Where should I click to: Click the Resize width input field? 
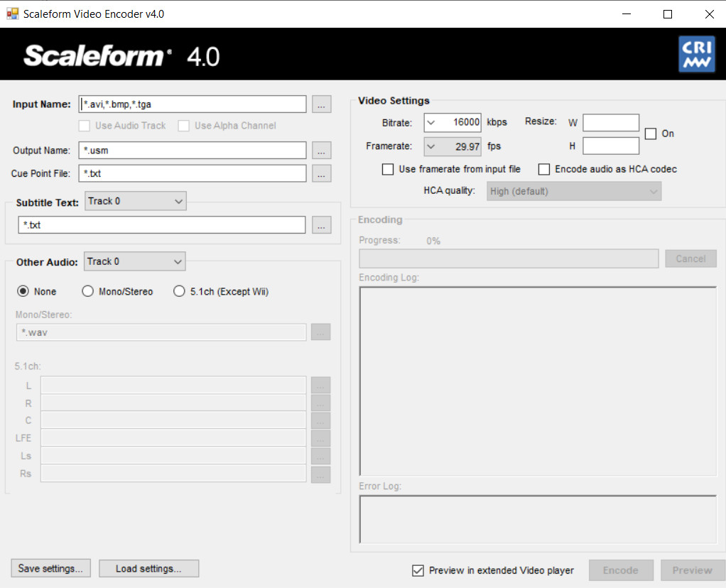611,123
